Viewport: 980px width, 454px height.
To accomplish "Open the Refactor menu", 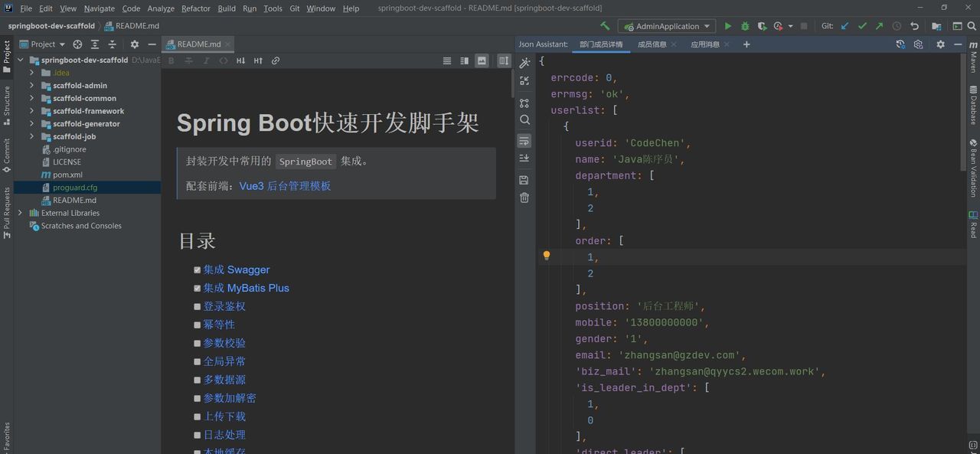I will [x=195, y=8].
